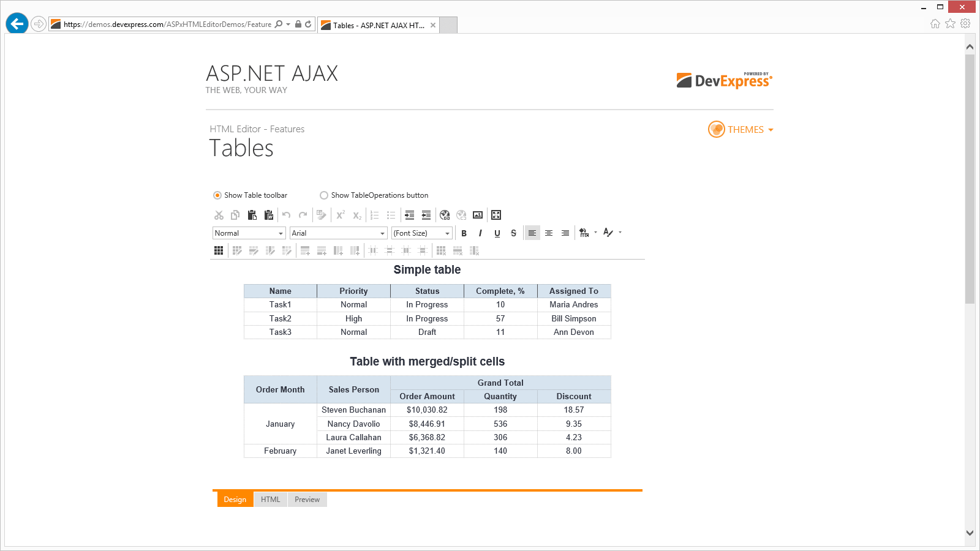Open browser Favorites star
The width and height of the screenshot is (980, 551).
(x=950, y=23)
